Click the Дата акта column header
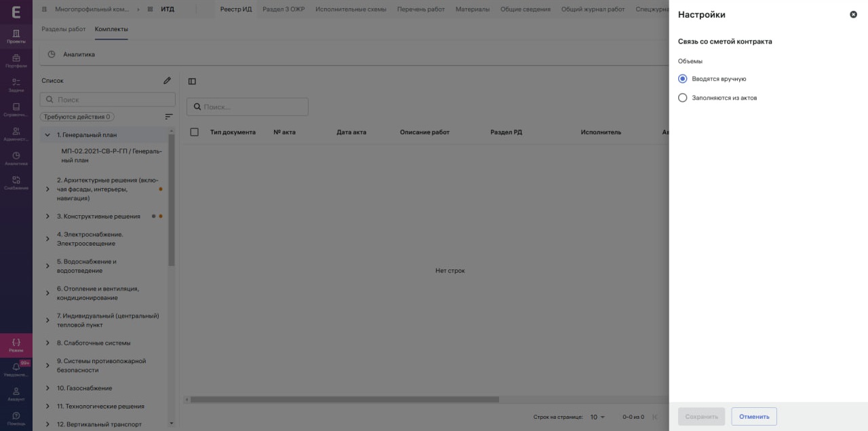This screenshot has height=431, width=868. (x=351, y=132)
